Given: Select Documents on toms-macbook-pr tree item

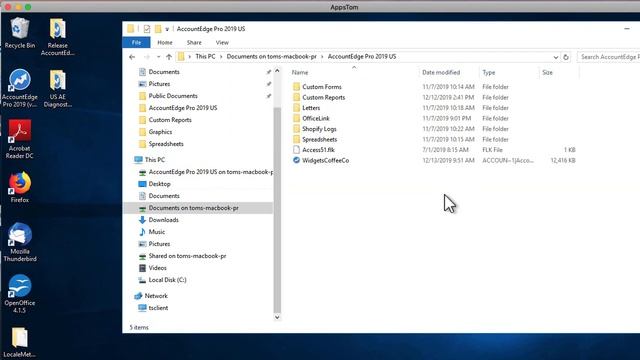Looking at the screenshot, I should pos(198,208).
